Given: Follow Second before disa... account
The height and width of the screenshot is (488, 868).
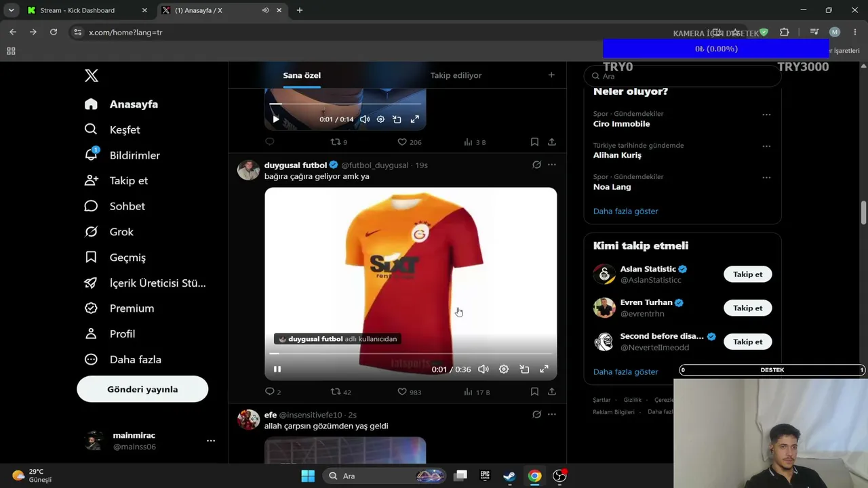Looking at the screenshot, I should [x=748, y=342].
